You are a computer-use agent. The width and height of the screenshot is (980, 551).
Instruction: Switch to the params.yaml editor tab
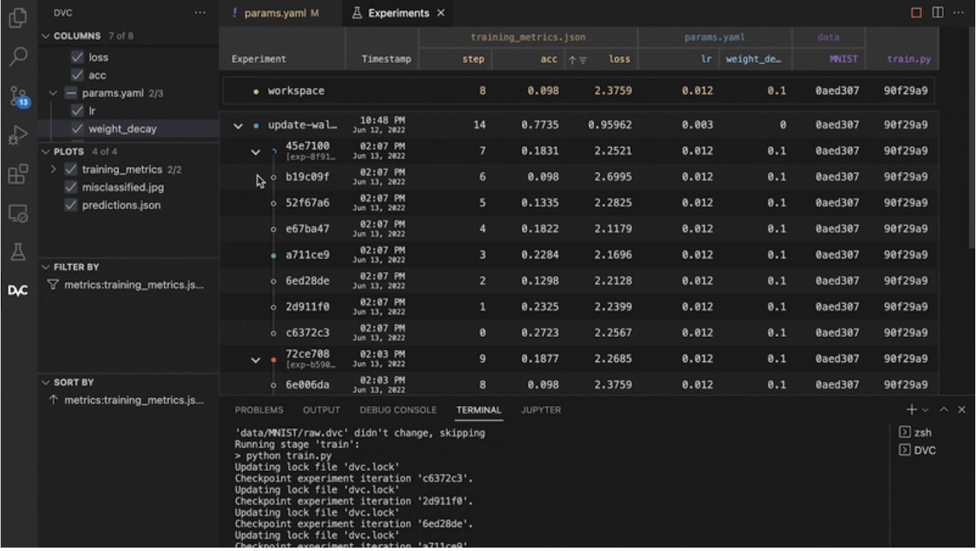[275, 13]
